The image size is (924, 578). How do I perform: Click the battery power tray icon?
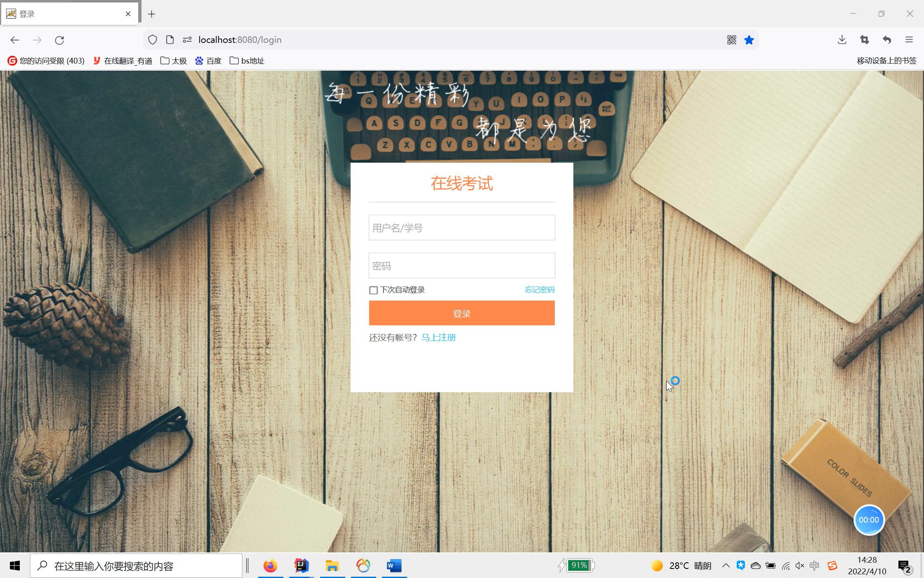(x=771, y=566)
